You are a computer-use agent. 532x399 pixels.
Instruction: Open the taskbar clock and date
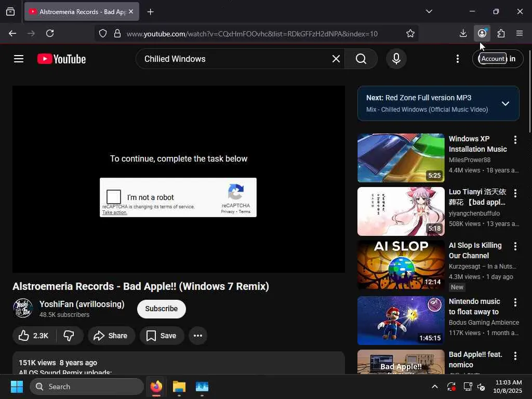(508, 387)
